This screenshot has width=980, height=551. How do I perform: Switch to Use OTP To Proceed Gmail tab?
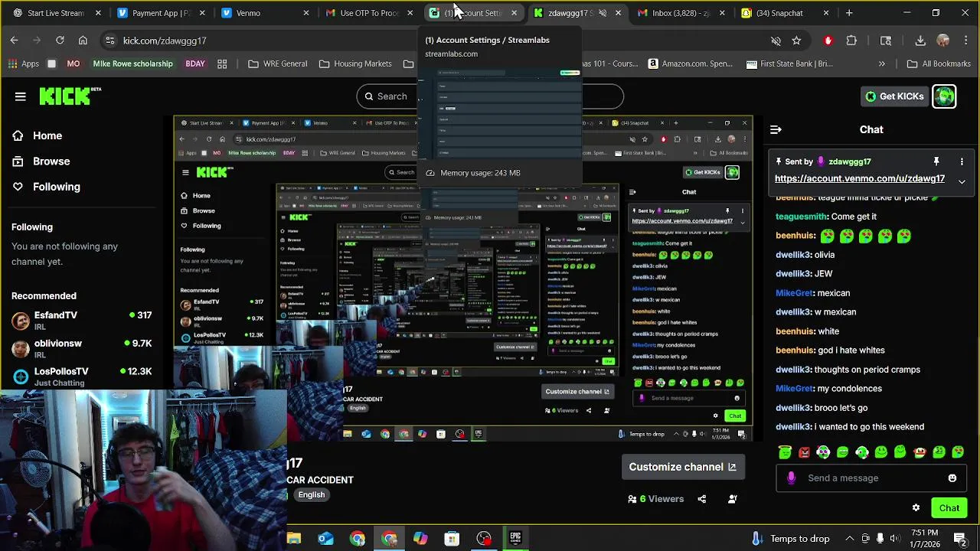[369, 13]
